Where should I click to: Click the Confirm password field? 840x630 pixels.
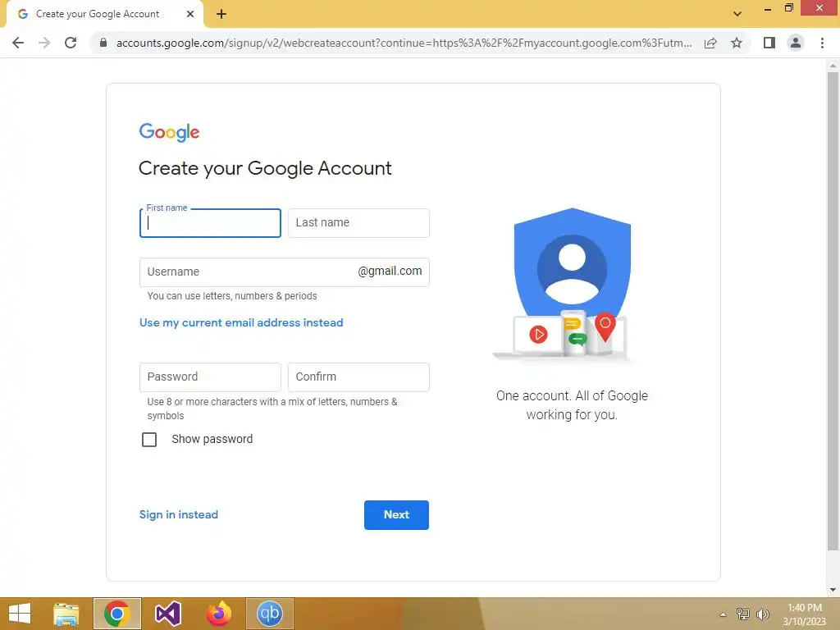pos(358,377)
